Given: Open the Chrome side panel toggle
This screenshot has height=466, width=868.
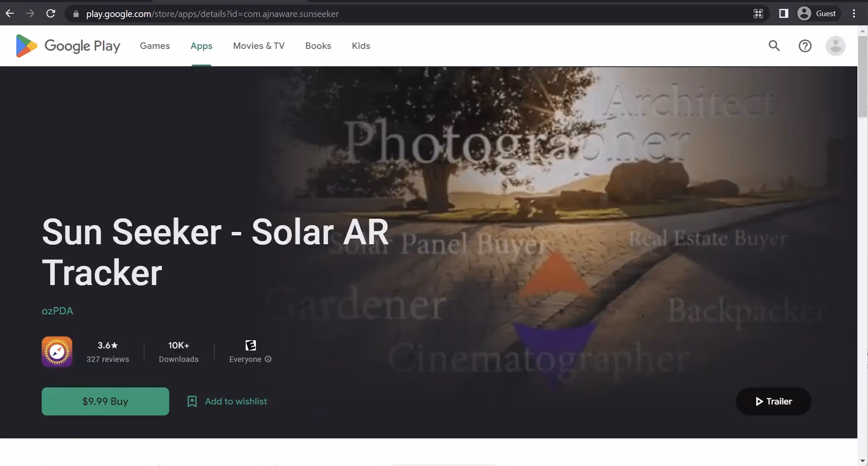Looking at the screenshot, I should pyautogui.click(x=783, y=14).
